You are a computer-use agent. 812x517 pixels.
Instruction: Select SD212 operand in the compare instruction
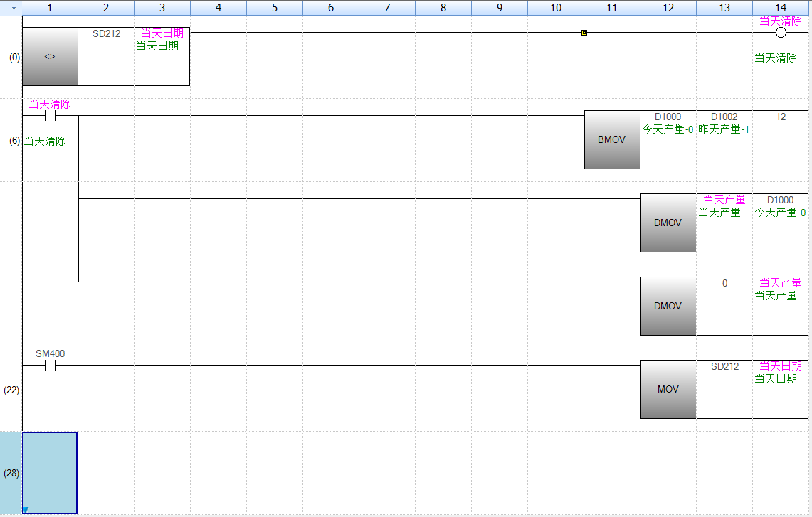pos(106,33)
